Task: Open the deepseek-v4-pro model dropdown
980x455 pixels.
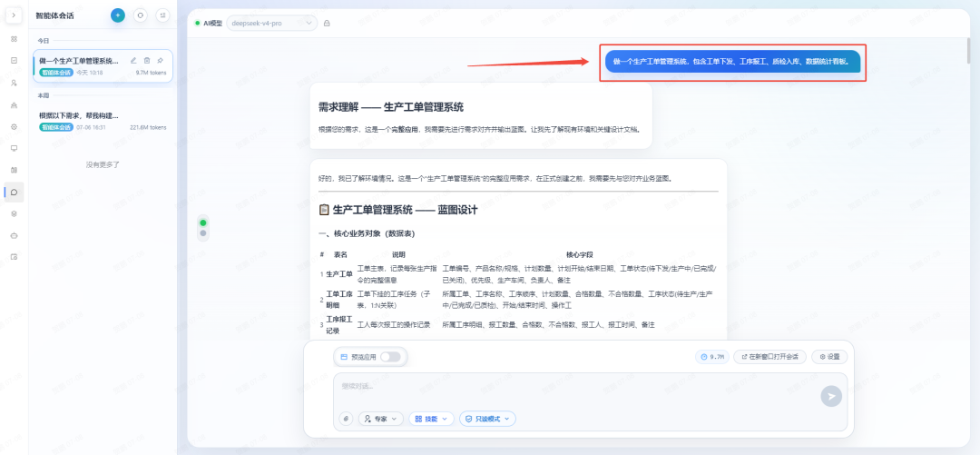Action: (x=272, y=23)
